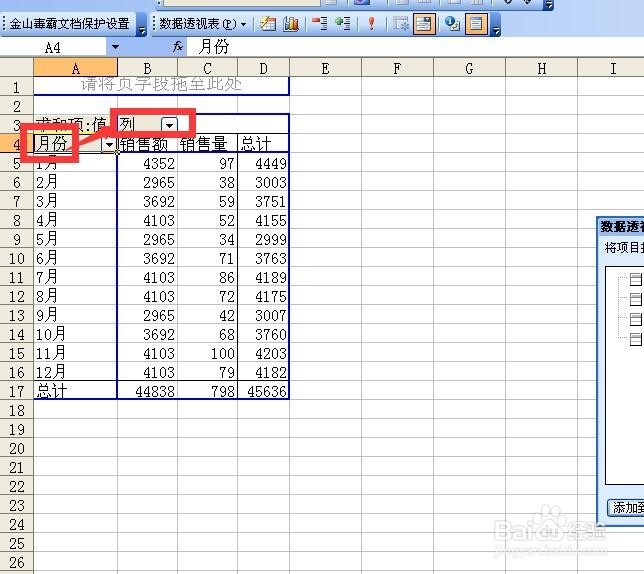Click the 添加到 button in the field list panel
This screenshot has height=574, width=644.
(626, 507)
